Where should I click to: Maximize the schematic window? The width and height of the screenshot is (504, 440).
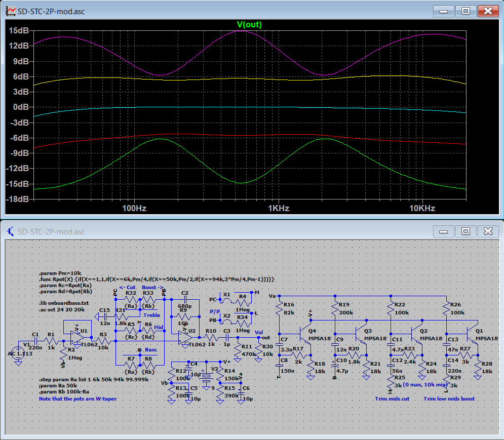pos(466,231)
